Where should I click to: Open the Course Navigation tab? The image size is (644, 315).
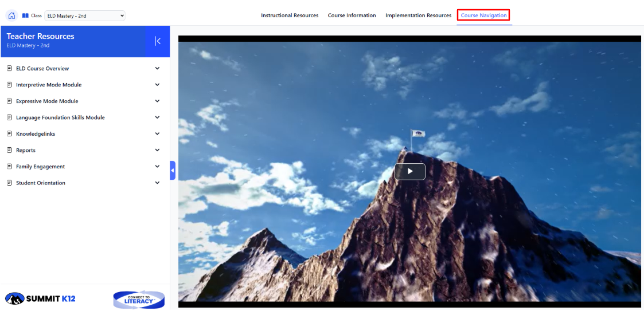point(483,15)
